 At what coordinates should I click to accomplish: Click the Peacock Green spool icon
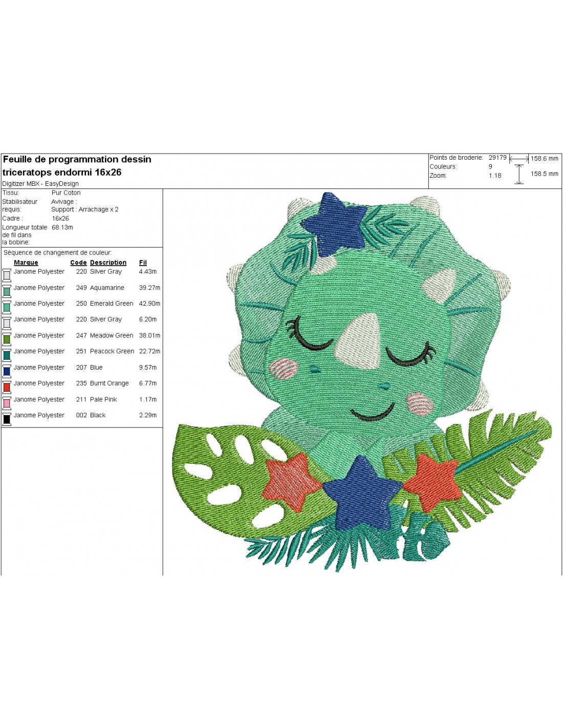pyautogui.click(x=7, y=355)
